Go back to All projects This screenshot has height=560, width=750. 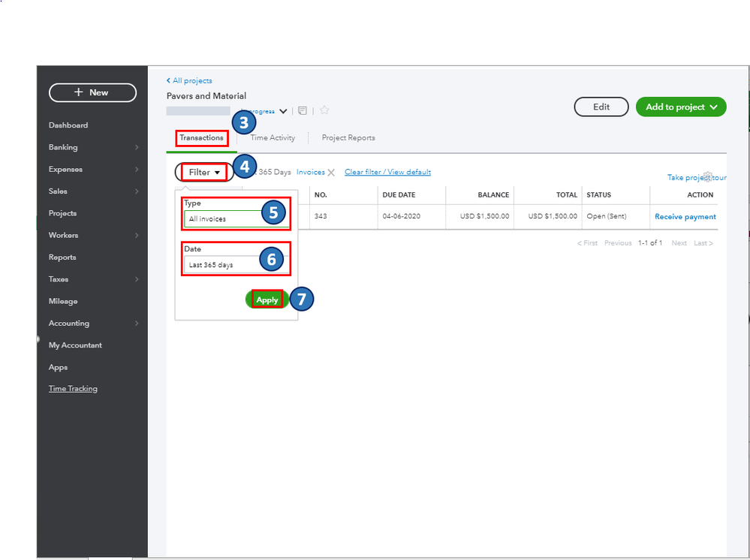(x=189, y=81)
